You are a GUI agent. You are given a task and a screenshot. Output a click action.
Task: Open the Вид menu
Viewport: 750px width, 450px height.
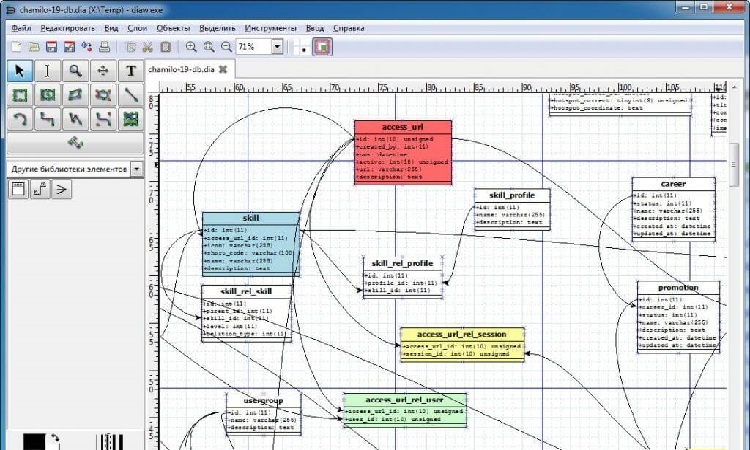pyautogui.click(x=111, y=28)
